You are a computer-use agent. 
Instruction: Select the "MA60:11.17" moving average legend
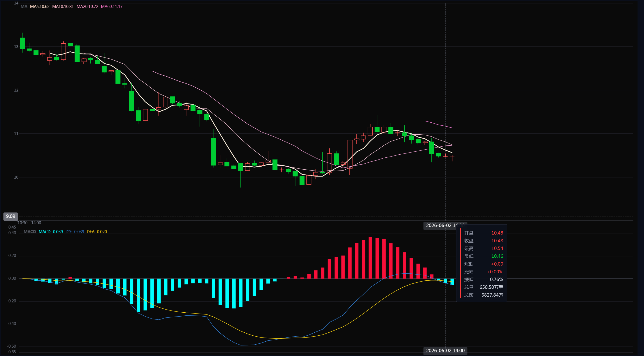tap(112, 6)
